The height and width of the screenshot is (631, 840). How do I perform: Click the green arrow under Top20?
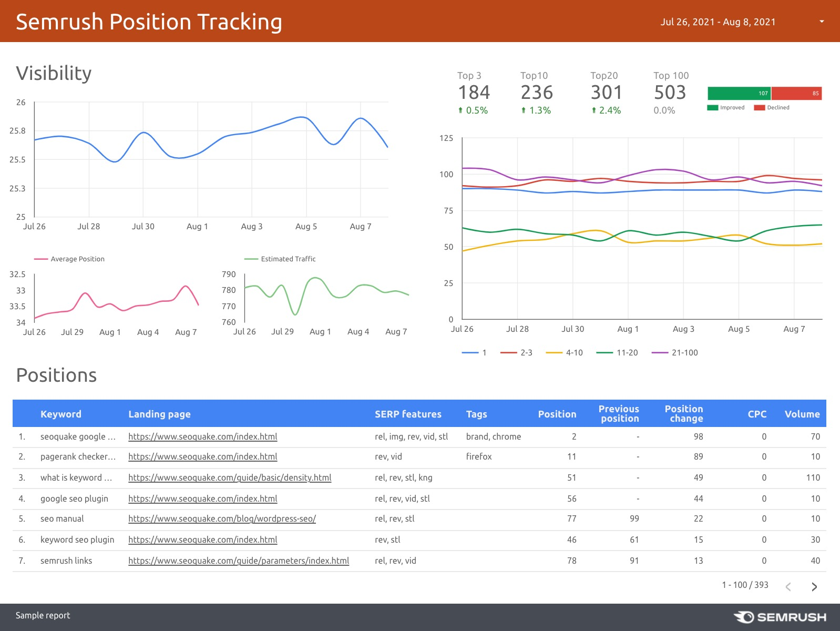click(x=594, y=110)
